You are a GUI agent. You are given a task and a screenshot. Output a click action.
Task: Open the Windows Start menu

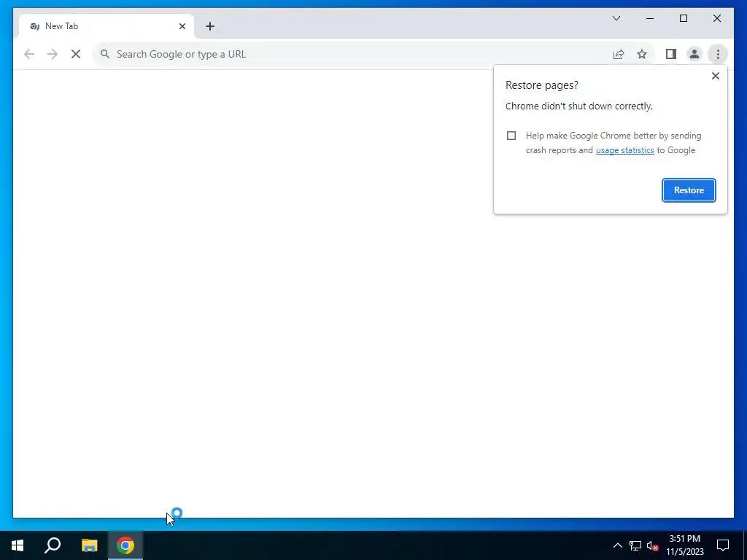click(18, 545)
